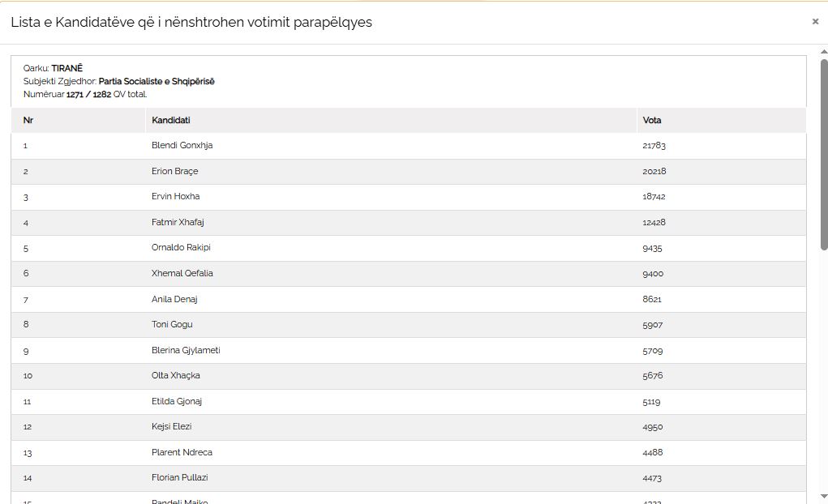Select candidate Toni Gogu
Viewport: 828px width, 504px height.
[172, 325]
